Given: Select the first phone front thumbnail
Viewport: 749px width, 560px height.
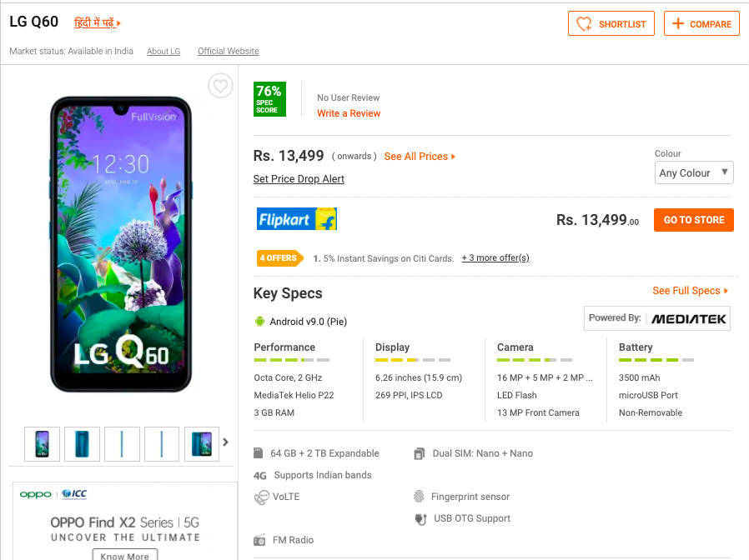Looking at the screenshot, I should [43, 444].
